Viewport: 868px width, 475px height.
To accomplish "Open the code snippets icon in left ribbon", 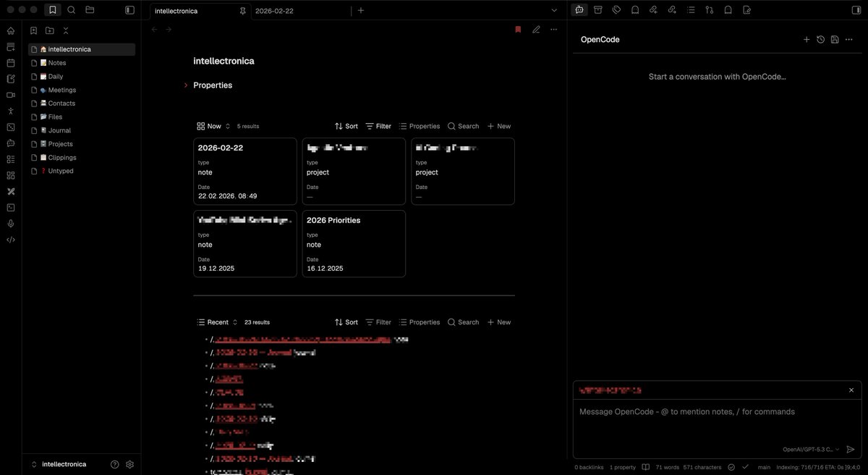I will coord(10,239).
